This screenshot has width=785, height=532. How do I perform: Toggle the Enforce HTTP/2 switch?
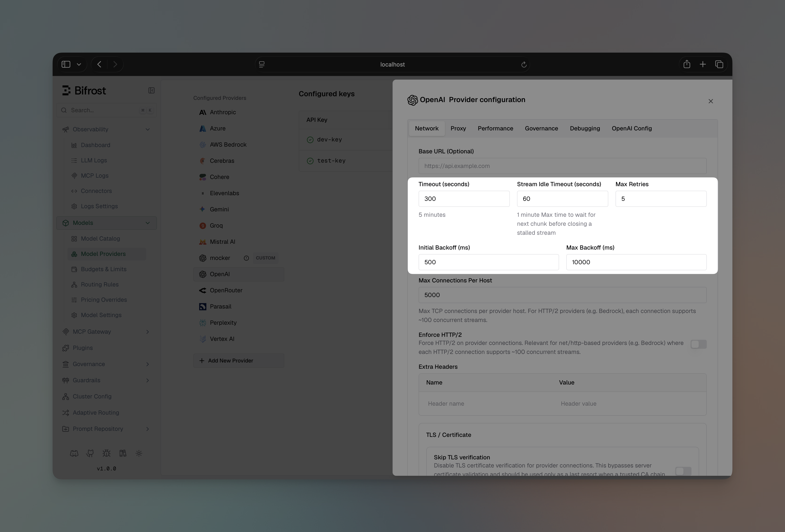(698, 344)
